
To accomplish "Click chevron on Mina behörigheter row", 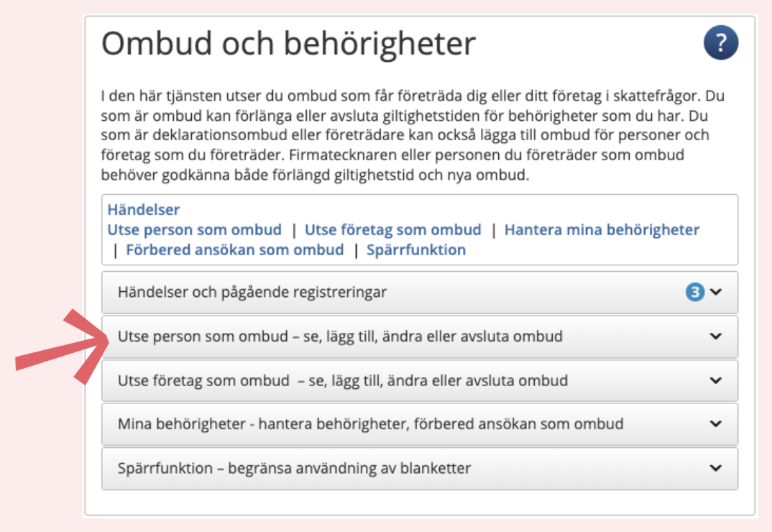I will pyautogui.click(x=716, y=423).
